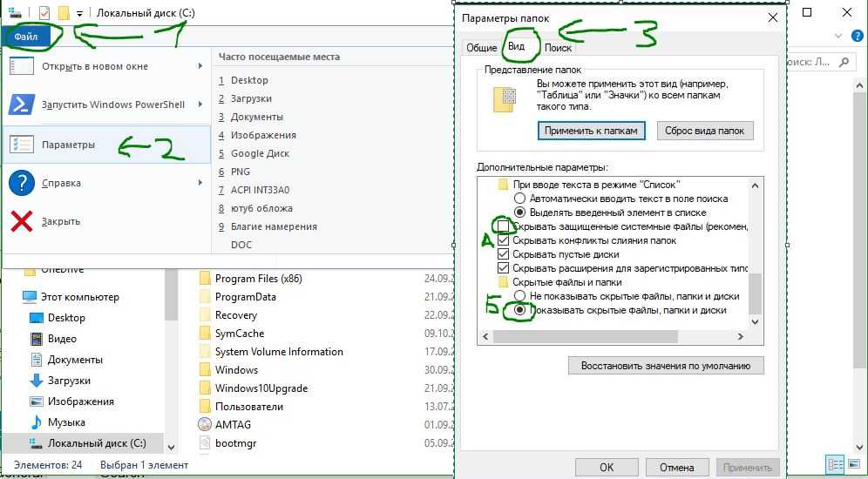868x479 pixels.
Task: Click Восстановить значения по умолчанию button
Action: [x=666, y=366]
